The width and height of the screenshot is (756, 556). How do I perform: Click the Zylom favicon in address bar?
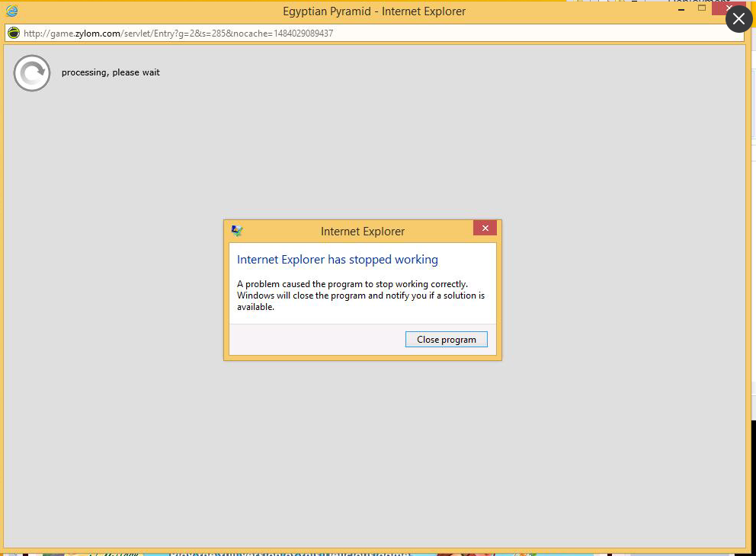tap(14, 34)
